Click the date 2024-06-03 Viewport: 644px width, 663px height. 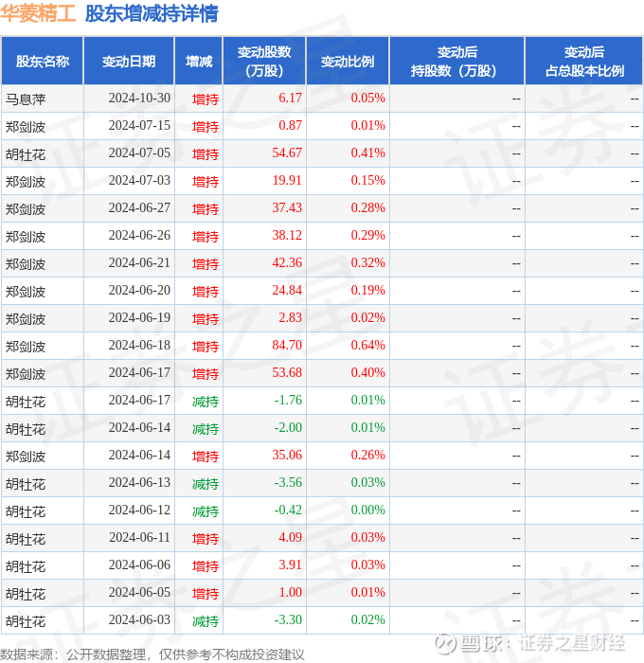[139, 620]
